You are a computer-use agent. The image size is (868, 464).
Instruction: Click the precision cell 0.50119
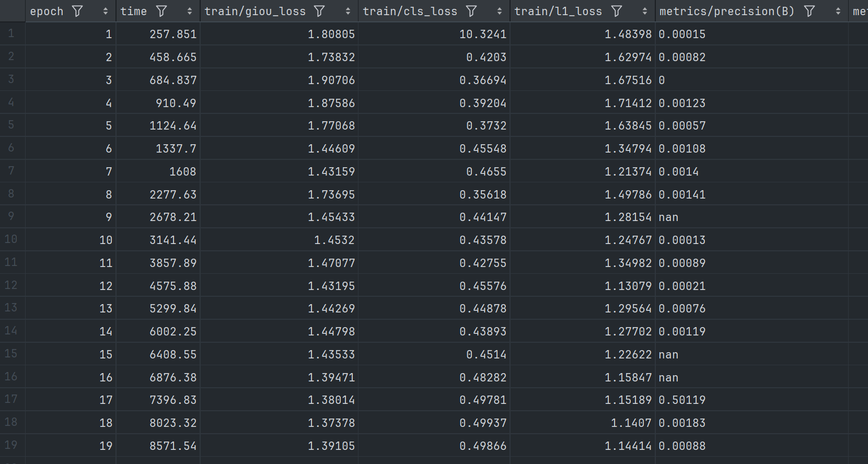click(682, 400)
